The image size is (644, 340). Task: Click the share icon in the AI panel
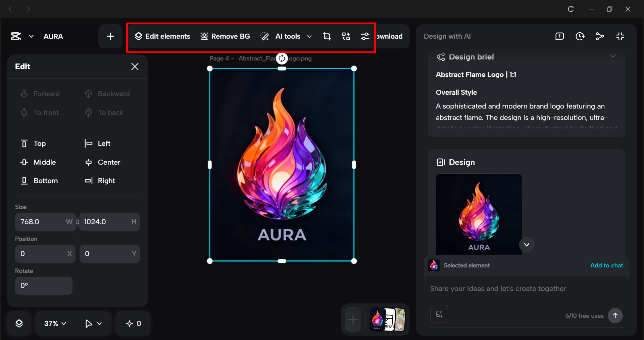(x=600, y=36)
